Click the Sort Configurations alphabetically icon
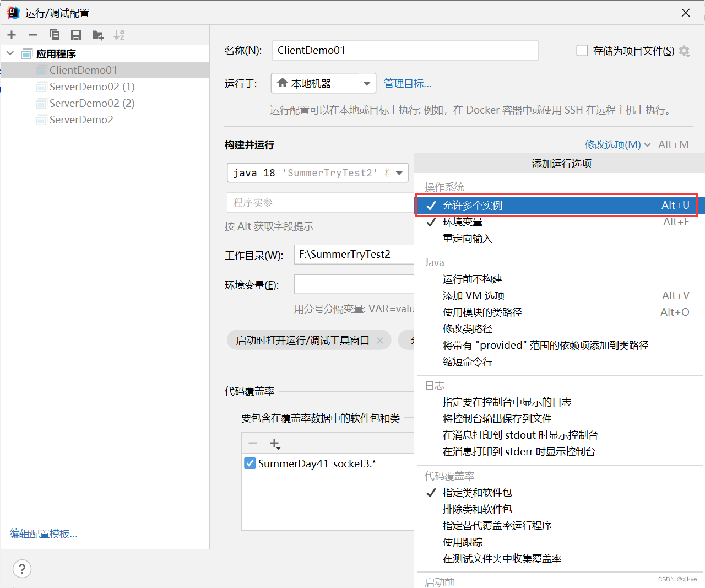705x588 pixels. coord(119,35)
